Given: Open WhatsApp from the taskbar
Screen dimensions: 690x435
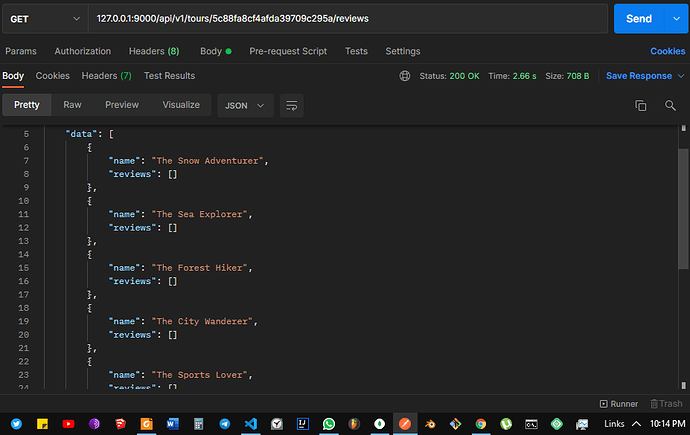Looking at the screenshot, I should 328,424.
